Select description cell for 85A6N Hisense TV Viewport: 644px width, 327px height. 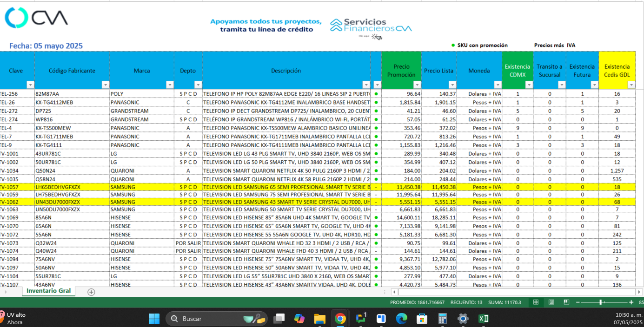coord(286,217)
